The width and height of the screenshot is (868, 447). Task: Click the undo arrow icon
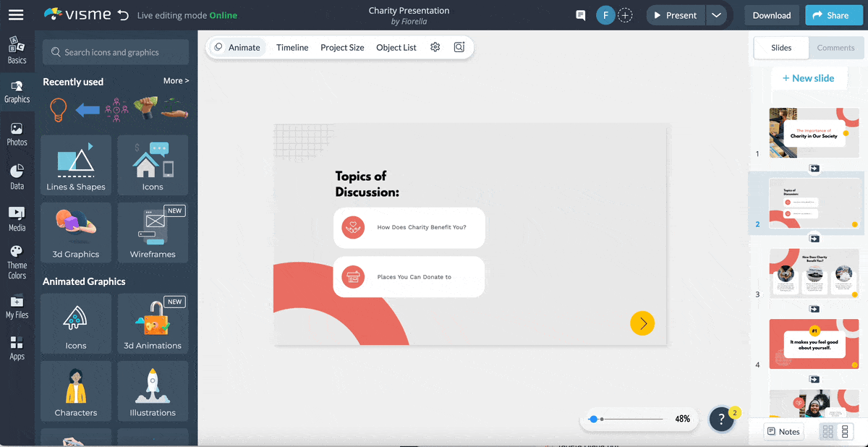tap(123, 15)
